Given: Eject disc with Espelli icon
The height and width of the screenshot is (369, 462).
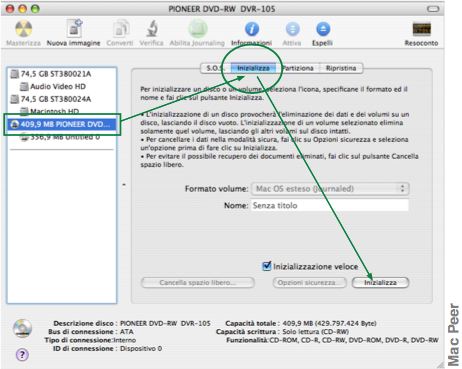Looking at the screenshot, I should click(323, 29).
